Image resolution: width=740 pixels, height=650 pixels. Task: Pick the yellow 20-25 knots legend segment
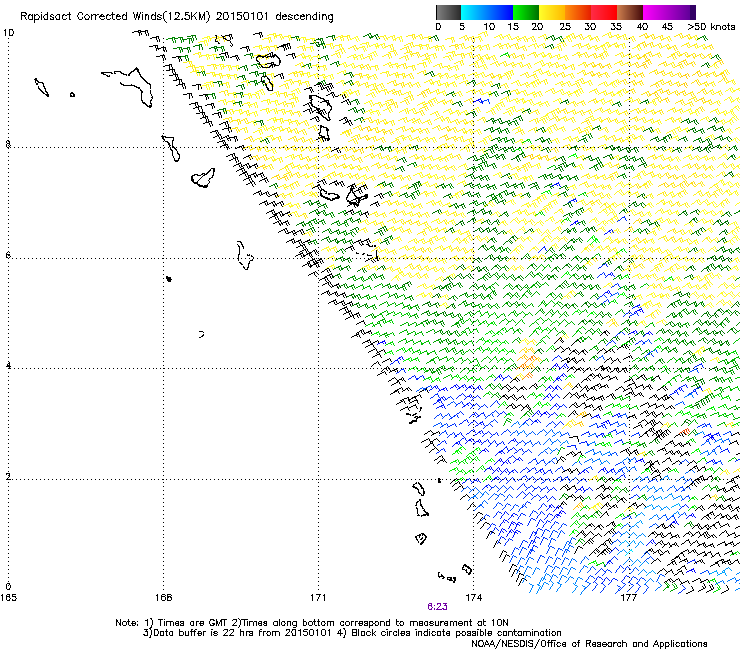552,12
